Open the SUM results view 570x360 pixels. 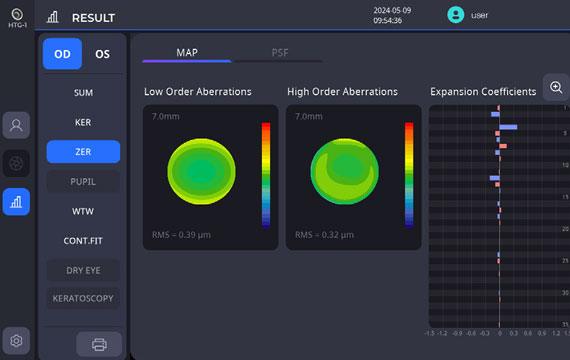pos(83,93)
